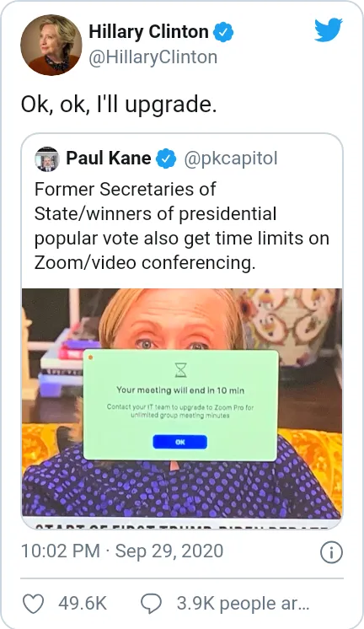Open the tweet info circle icon

pos(331,552)
